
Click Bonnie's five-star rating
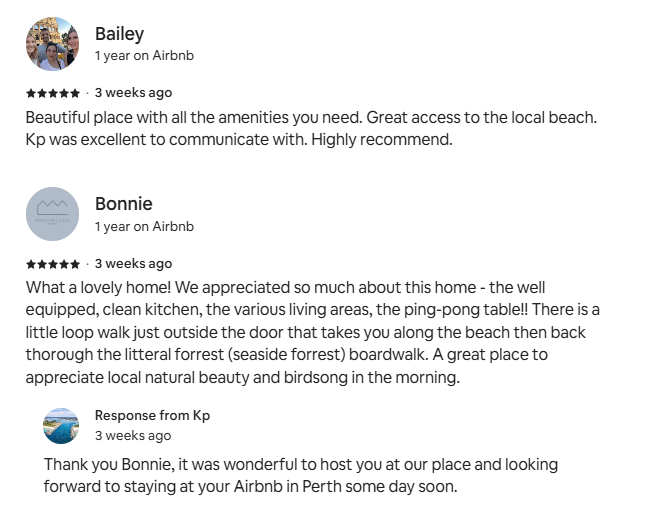(x=53, y=264)
